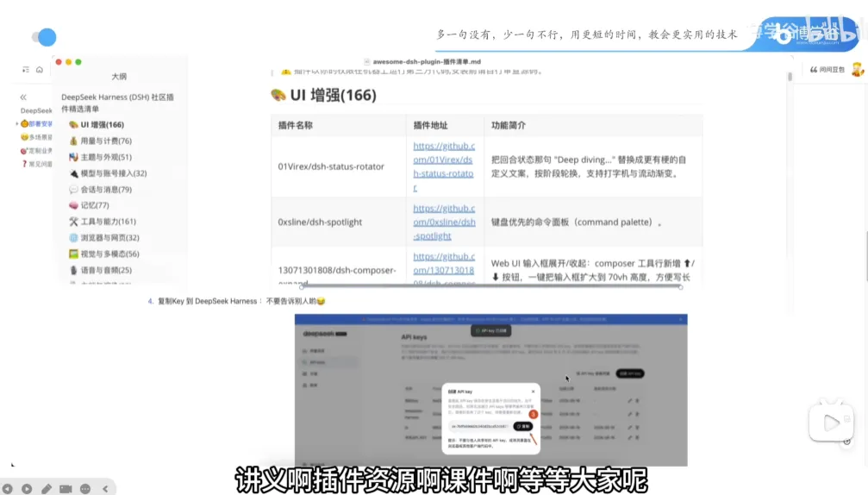Click the horizontal scrollbar under the table
This screenshot has height=495, width=868.
(x=491, y=287)
